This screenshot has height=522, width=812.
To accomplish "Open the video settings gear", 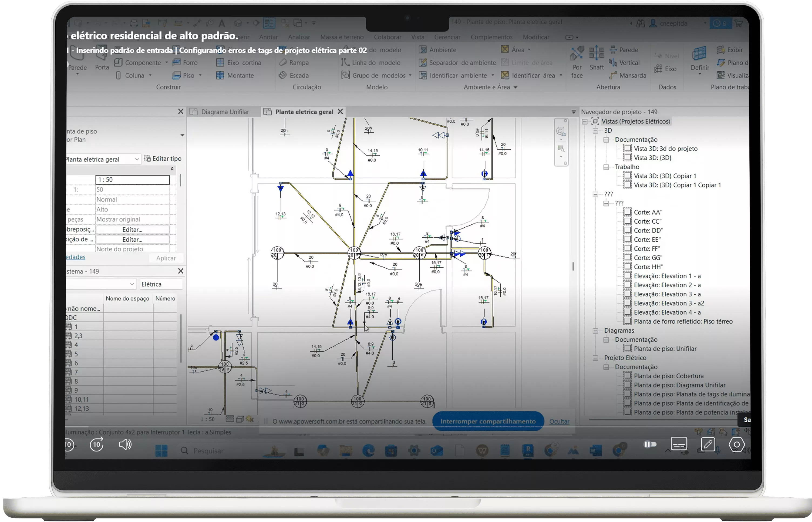I will 737,444.
